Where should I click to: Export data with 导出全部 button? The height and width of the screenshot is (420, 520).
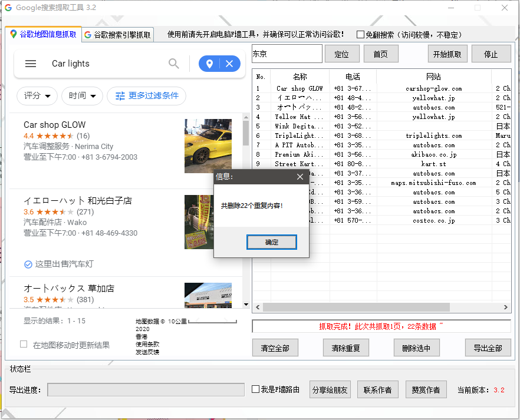pos(488,348)
